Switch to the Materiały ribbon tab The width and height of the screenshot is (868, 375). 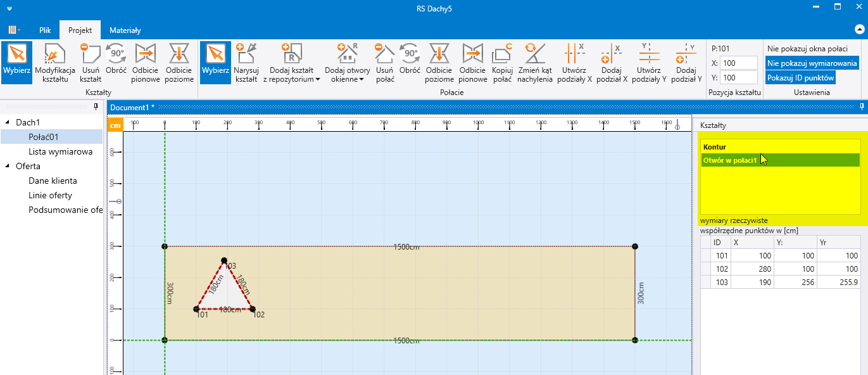point(125,30)
